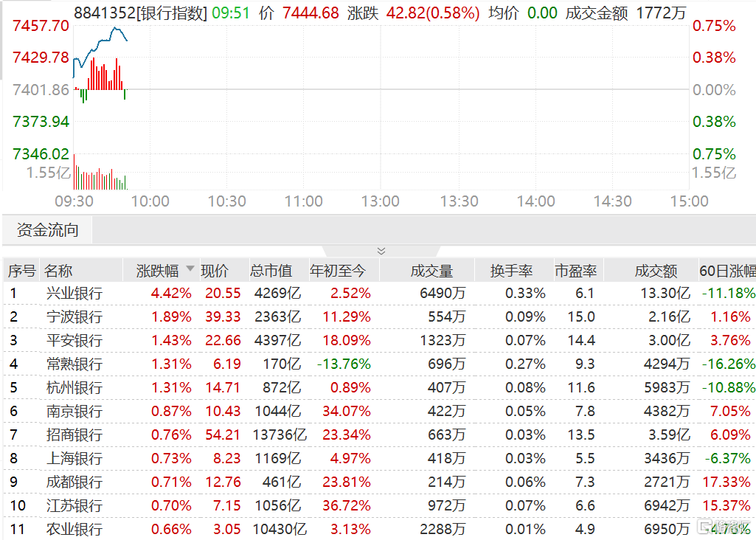Click the peak of the blue price line
The width and height of the screenshot is (756, 540).
tap(115, 28)
